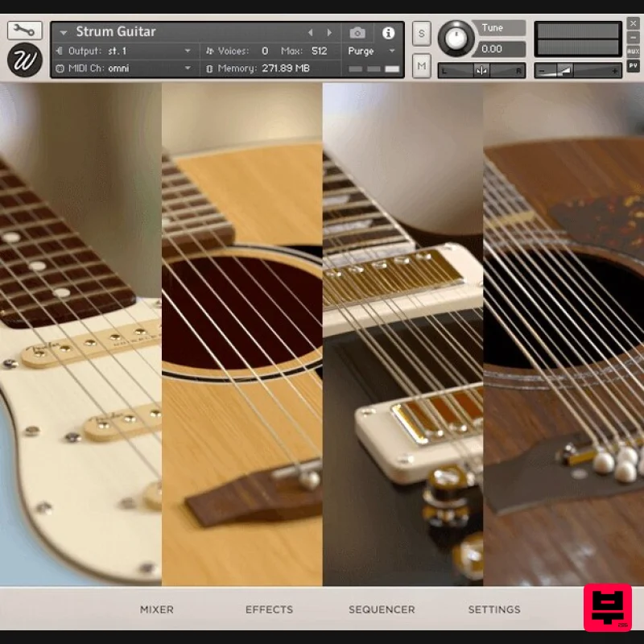The image size is (644, 644).
Task: Click the PV performance view icon
Action: click(x=633, y=64)
